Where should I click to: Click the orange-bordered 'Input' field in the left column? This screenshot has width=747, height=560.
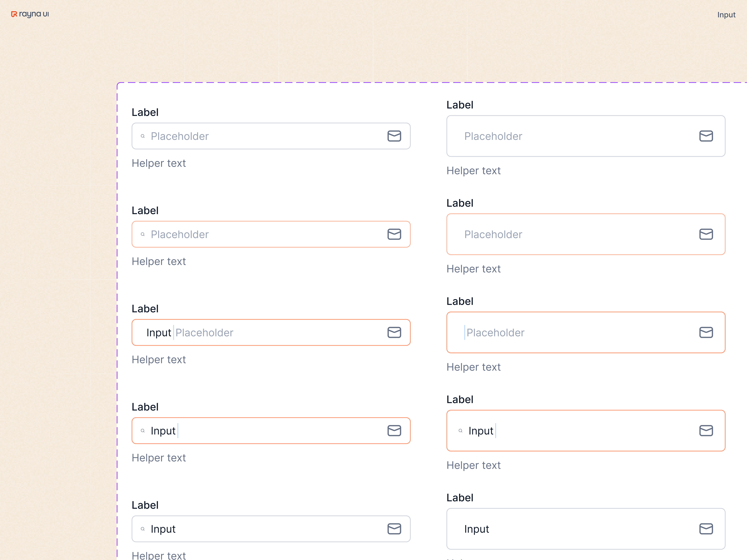click(x=270, y=431)
